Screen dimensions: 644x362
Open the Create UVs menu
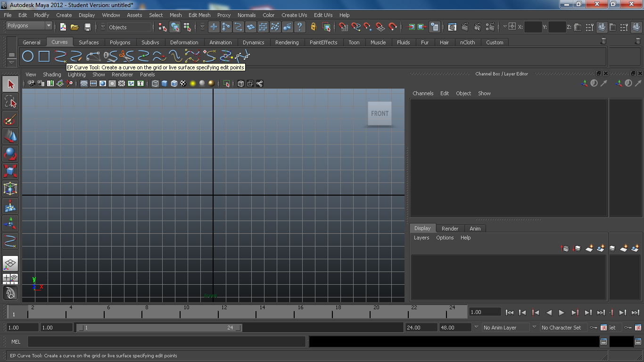tap(294, 15)
